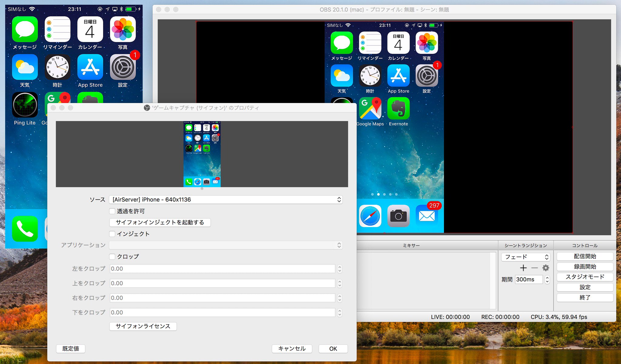
Task: Click Photos icon in OBS preview
Action: 427,43
